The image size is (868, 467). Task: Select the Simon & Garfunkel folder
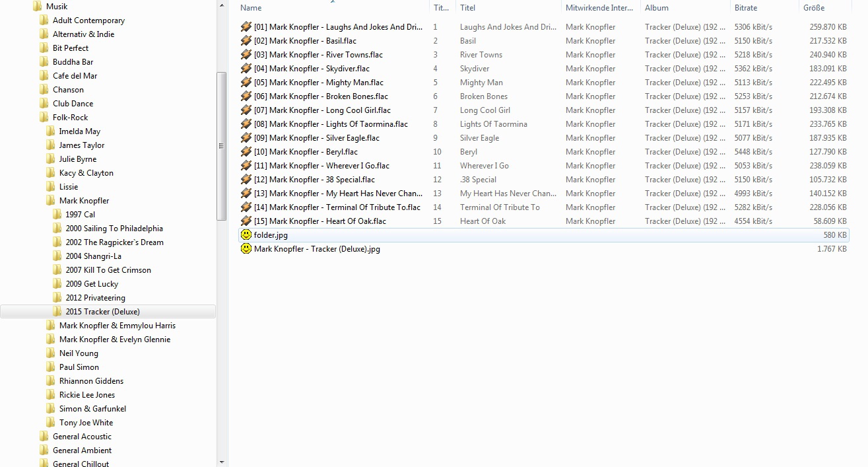coord(92,409)
